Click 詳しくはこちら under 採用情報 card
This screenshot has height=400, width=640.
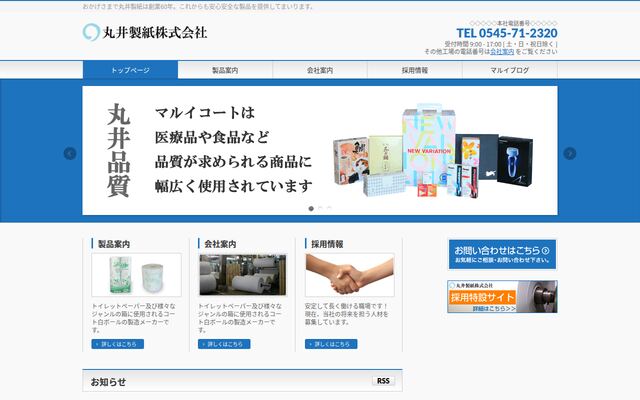pos(331,344)
